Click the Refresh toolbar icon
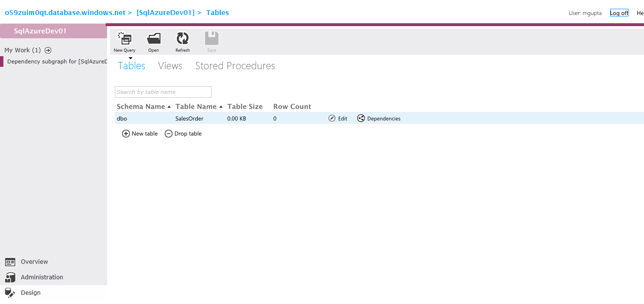This screenshot has height=304, width=644. coord(183,39)
